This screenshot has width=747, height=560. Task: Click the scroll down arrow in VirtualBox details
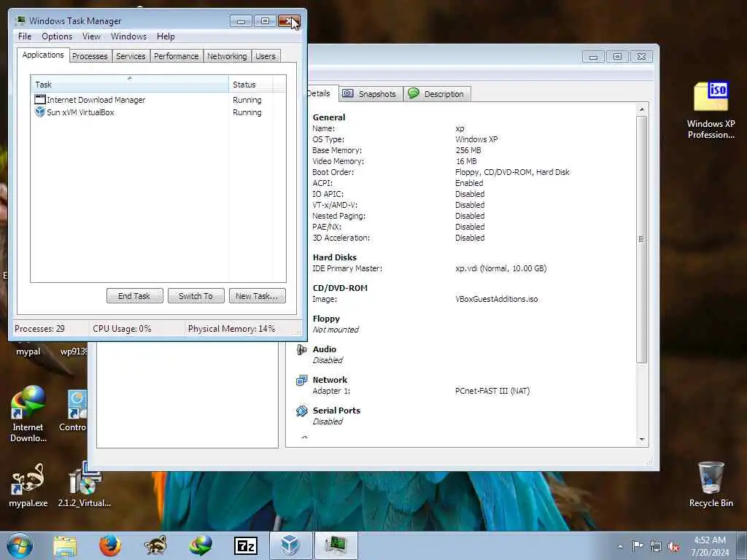click(x=642, y=440)
